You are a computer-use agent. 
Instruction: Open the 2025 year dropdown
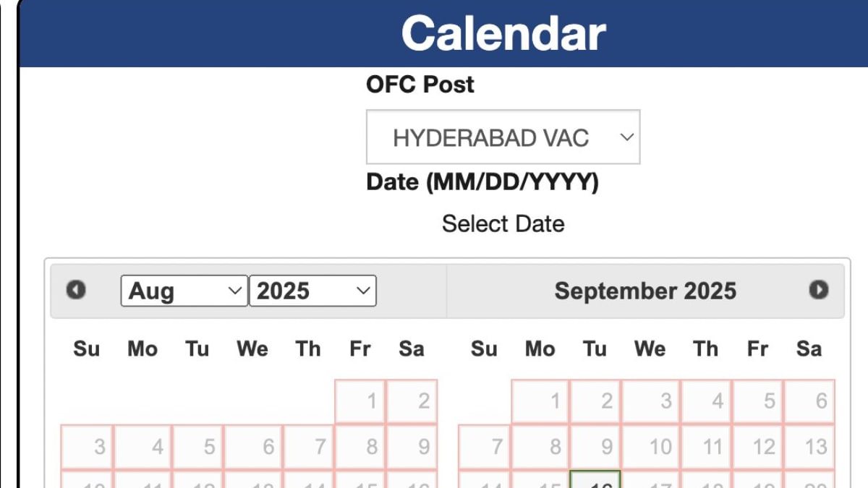click(x=312, y=291)
